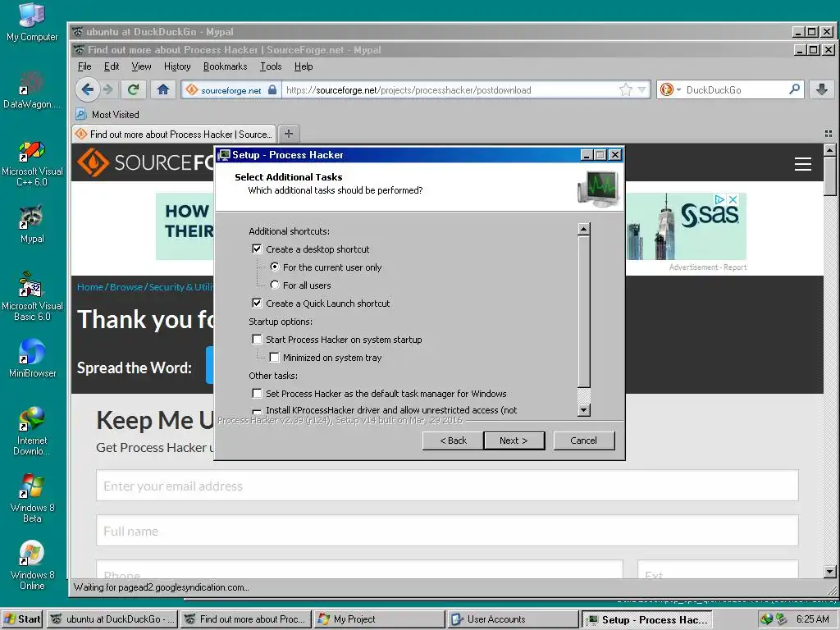Go to the browser home page icon
The image size is (840, 630).
click(163, 89)
